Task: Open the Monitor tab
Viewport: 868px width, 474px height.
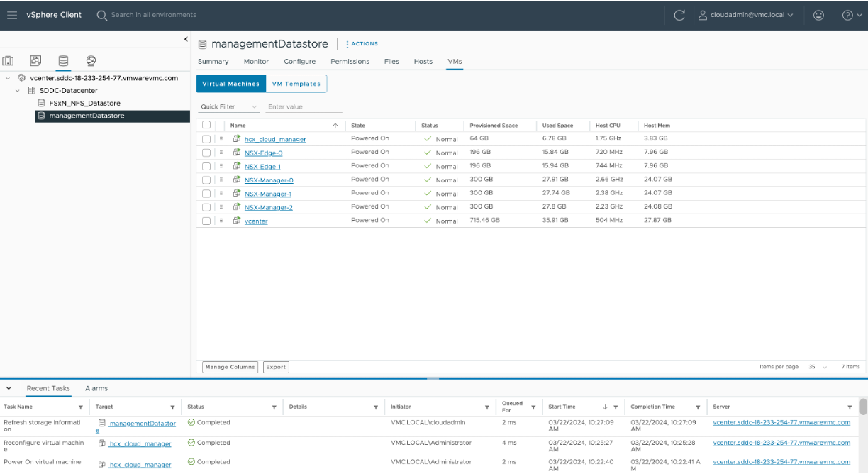Action: tap(256, 62)
